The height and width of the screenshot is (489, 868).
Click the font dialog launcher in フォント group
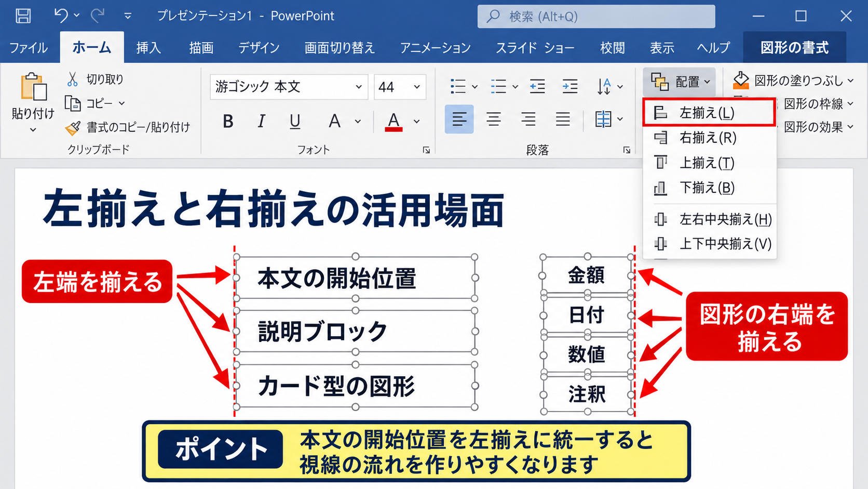pos(426,150)
